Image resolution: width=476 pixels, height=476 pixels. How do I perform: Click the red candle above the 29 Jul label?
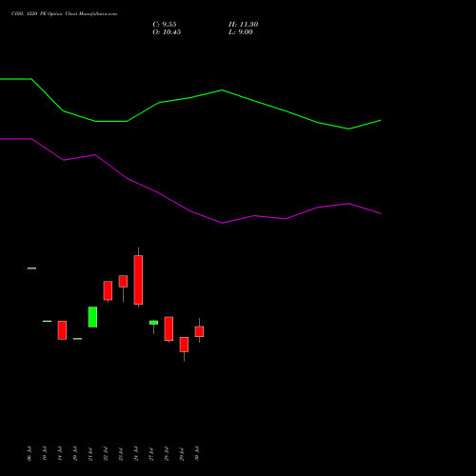tap(184, 345)
